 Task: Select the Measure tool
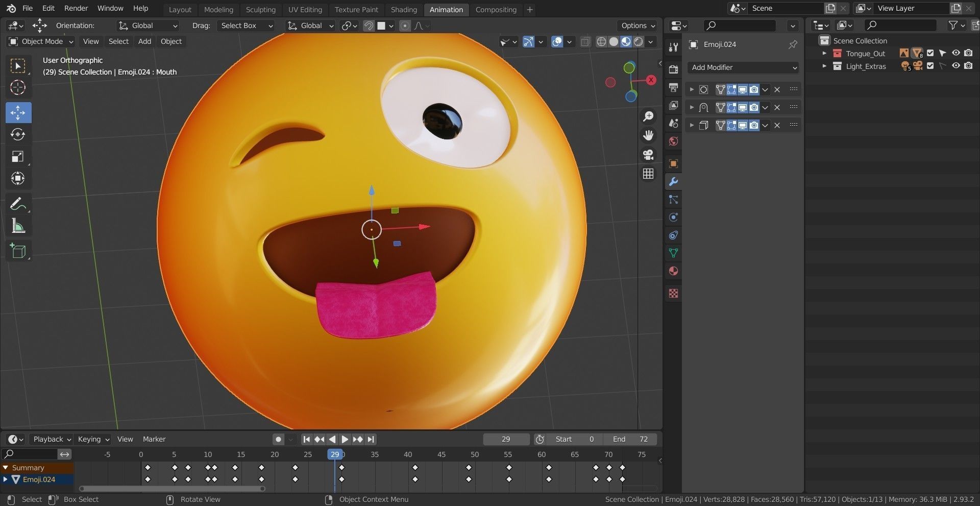coord(18,226)
